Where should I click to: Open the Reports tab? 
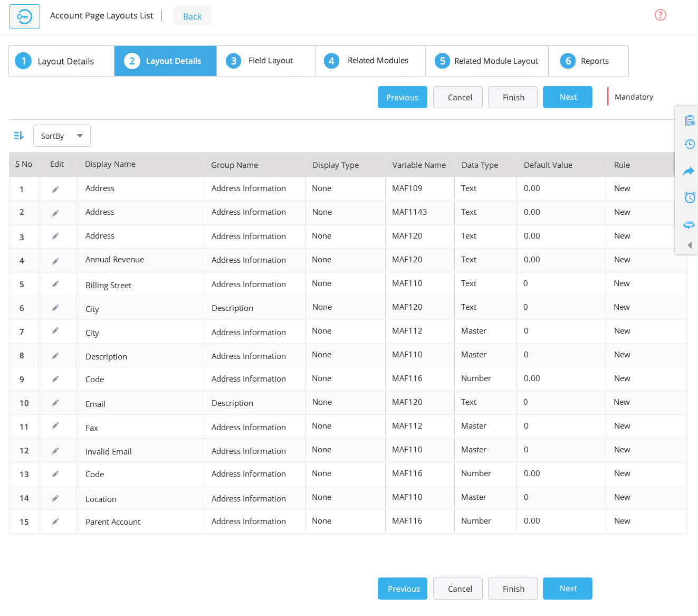[588, 61]
